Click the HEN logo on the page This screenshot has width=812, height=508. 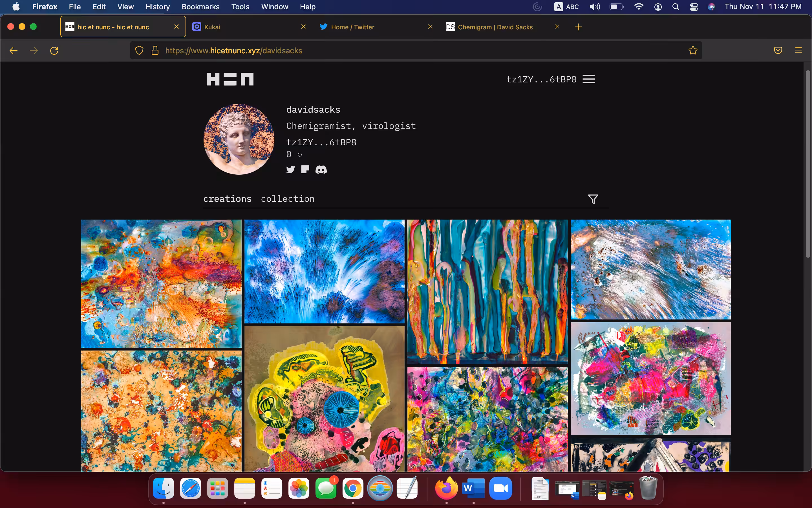click(230, 79)
